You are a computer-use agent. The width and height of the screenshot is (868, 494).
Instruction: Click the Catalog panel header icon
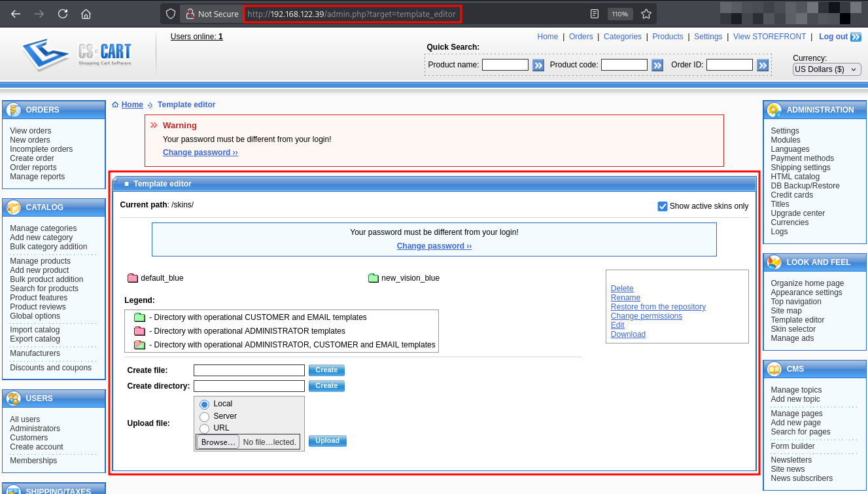14,207
